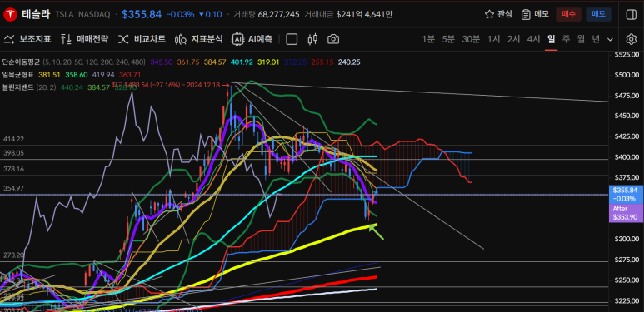Click the $300.00 price axis label

point(627,239)
